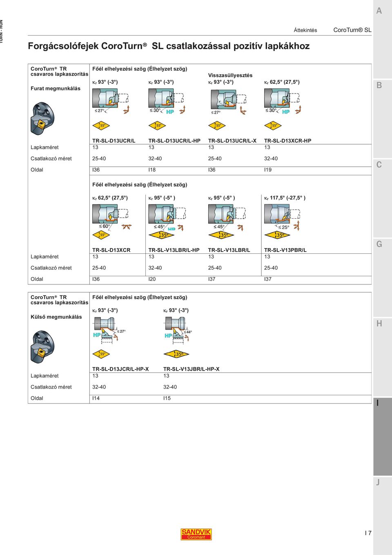Viewport: 392px width, 555px height.
Task: Select the 35° insert icon above TR-SL-V13LBR/L-HP
Action: coord(162,235)
